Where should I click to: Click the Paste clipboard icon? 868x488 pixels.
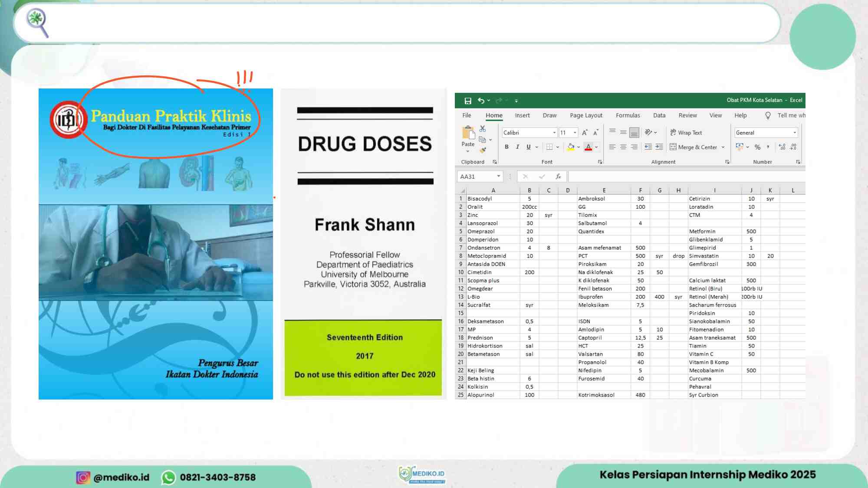[468, 132]
